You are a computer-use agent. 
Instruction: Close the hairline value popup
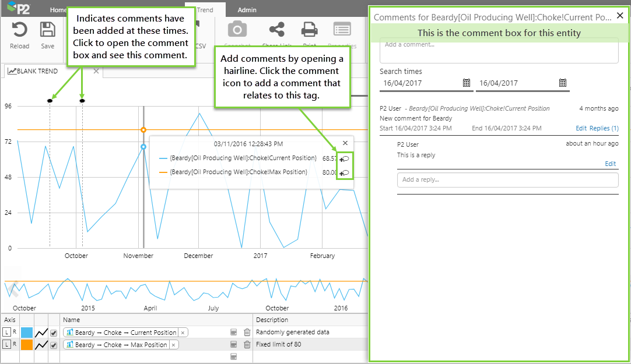(x=345, y=143)
